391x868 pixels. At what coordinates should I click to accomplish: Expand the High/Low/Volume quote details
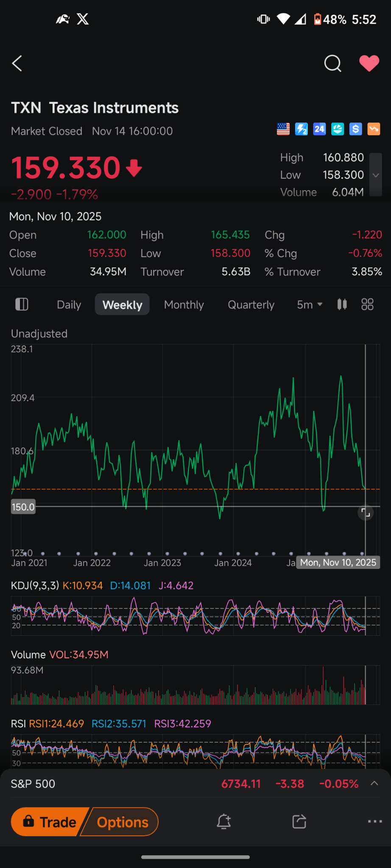click(375, 175)
